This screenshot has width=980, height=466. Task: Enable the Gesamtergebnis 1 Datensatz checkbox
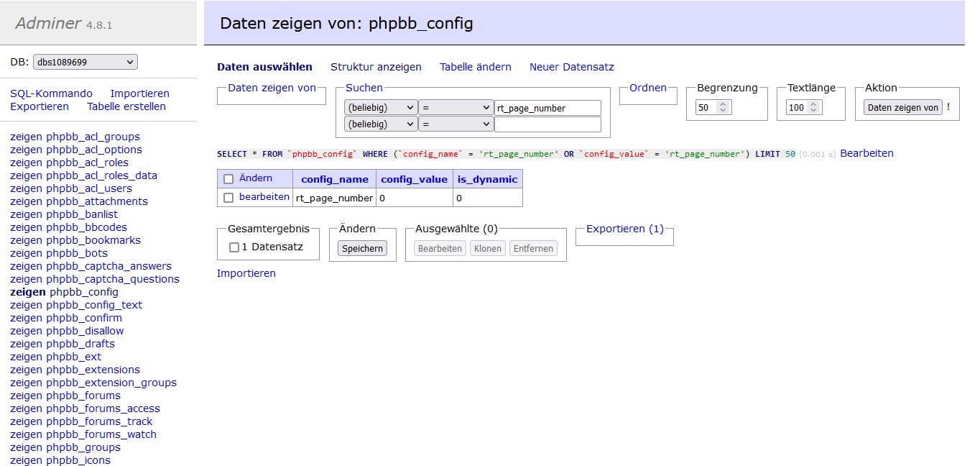click(234, 247)
